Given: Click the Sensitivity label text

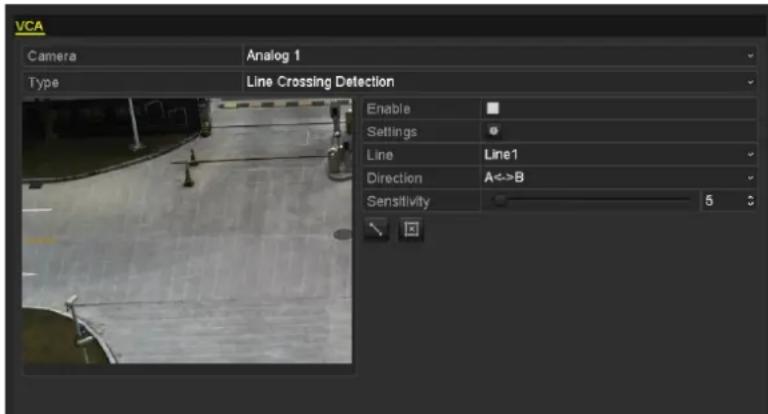Looking at the screenshot, I should [398, 201].
